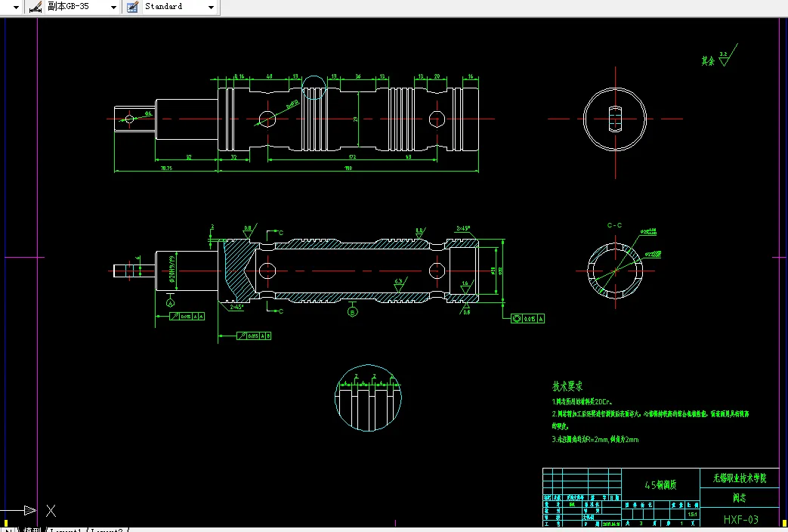The width and height of the screenshot is (788, 532).
Task: Select the HXF-03 drawing number text
Action: pos(740,519)
